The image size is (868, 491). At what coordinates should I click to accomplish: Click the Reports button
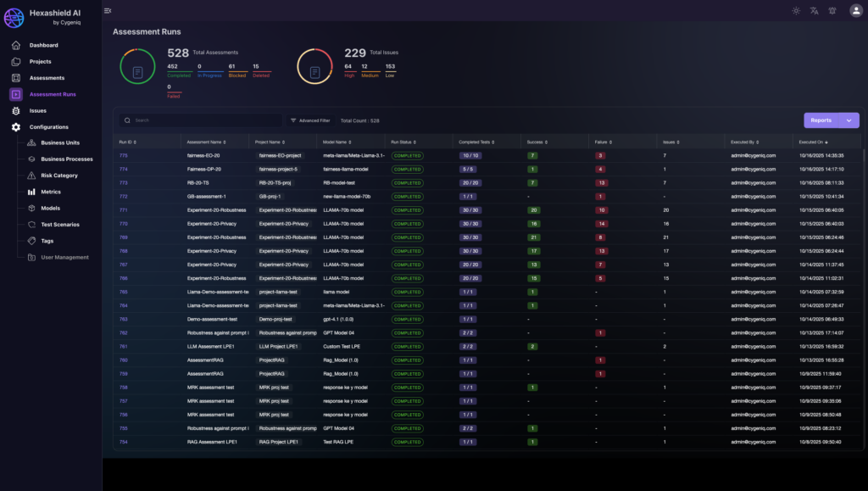tap(821, 120)
